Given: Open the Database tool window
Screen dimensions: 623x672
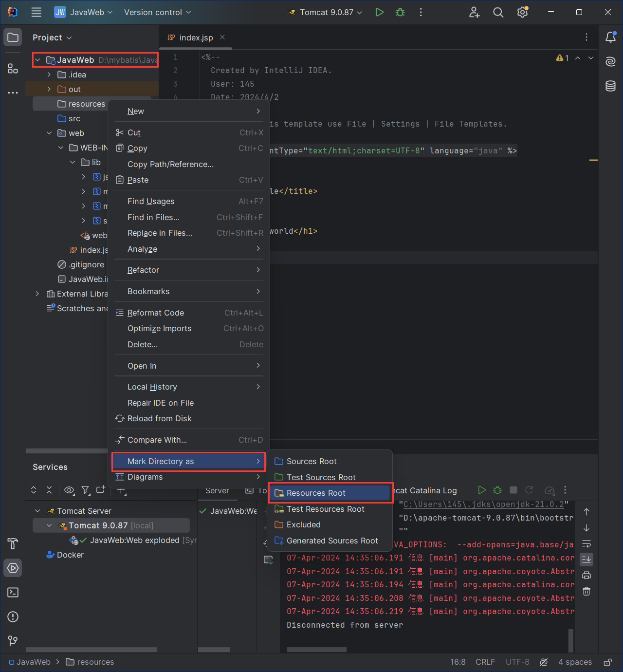Looking at the screenshot, I should pyautogui.click(x=610, y=86).
